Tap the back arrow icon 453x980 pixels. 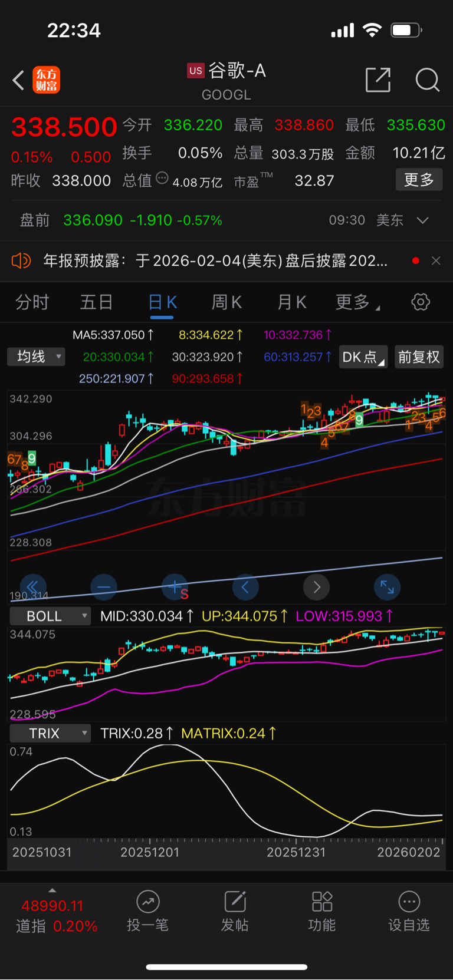[x=19, y=80]
